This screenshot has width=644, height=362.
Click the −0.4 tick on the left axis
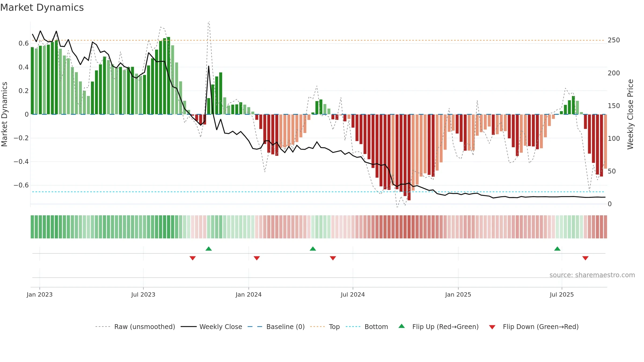tap(21, 162)
